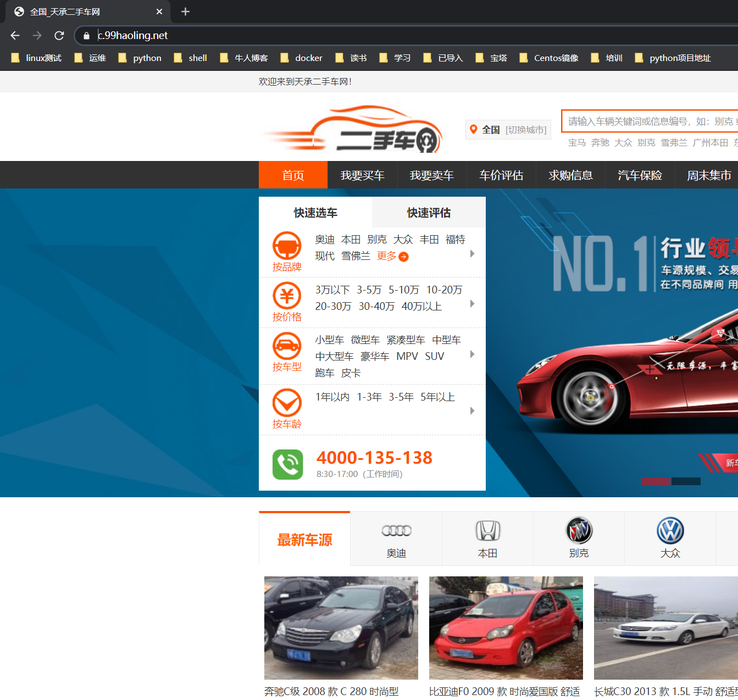Click the 宝马 hot search link

[x=577, y=143]
